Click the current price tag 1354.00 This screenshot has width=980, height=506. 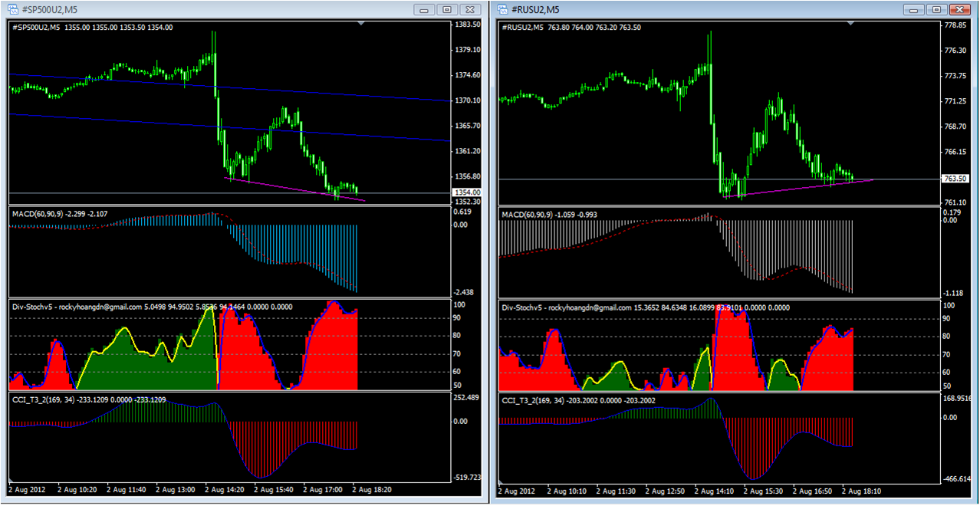(x=465, y=192)
